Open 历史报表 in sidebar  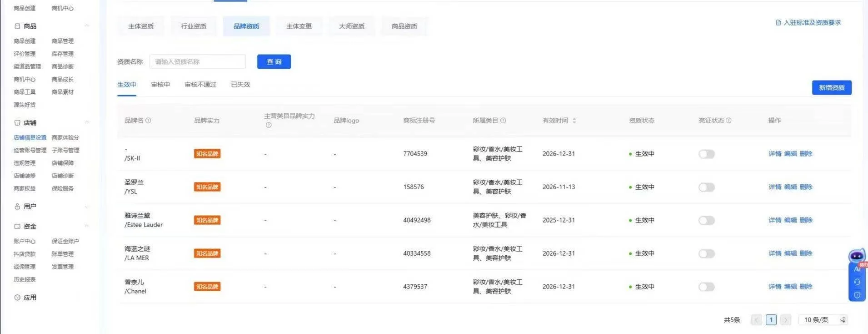click(25, 279)
